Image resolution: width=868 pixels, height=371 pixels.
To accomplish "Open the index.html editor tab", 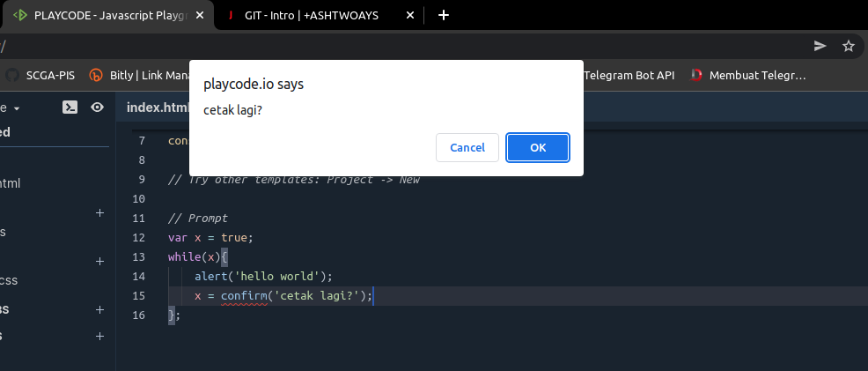I will 158,108.
